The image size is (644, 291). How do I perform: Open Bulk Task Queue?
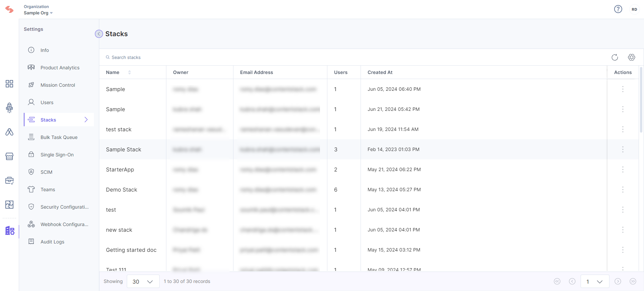[59, 137]
